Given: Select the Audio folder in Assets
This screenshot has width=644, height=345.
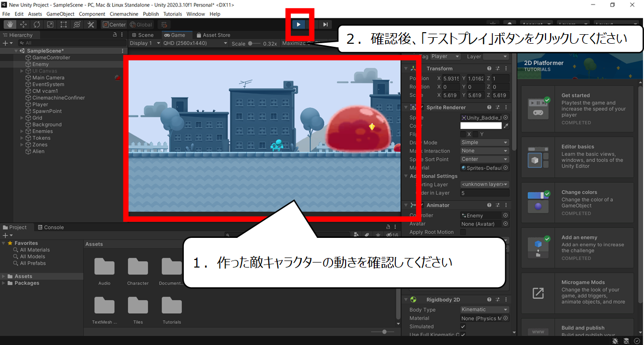Looking at the screenshot, I should tap(104, 271).
